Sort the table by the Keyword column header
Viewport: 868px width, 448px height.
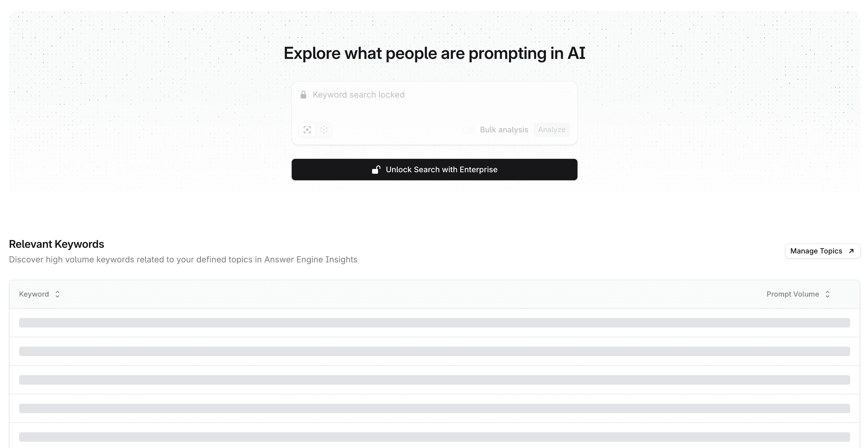point(34,294)
